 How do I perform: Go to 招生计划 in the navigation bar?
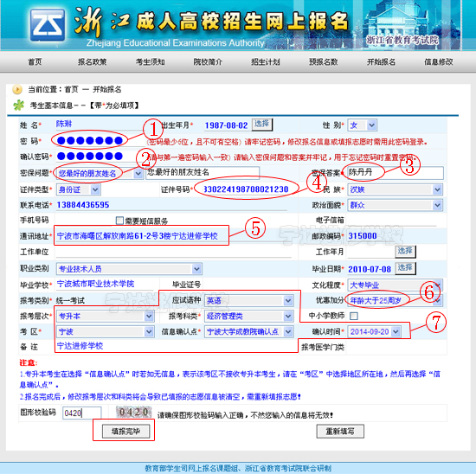point(266,62)
